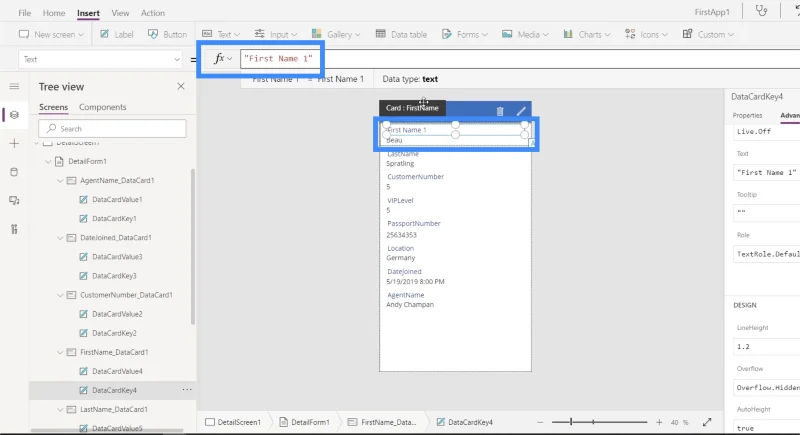Open the Custom dropdown

[x=708, y=34]
